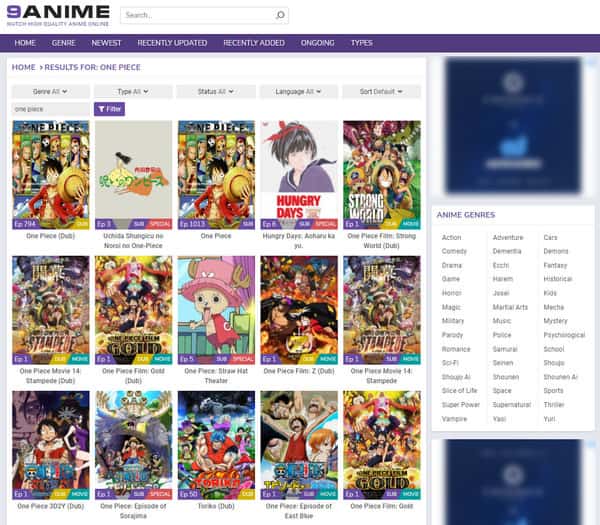
Task: Expand the Genre All dropdown
Action: [51, 91]
